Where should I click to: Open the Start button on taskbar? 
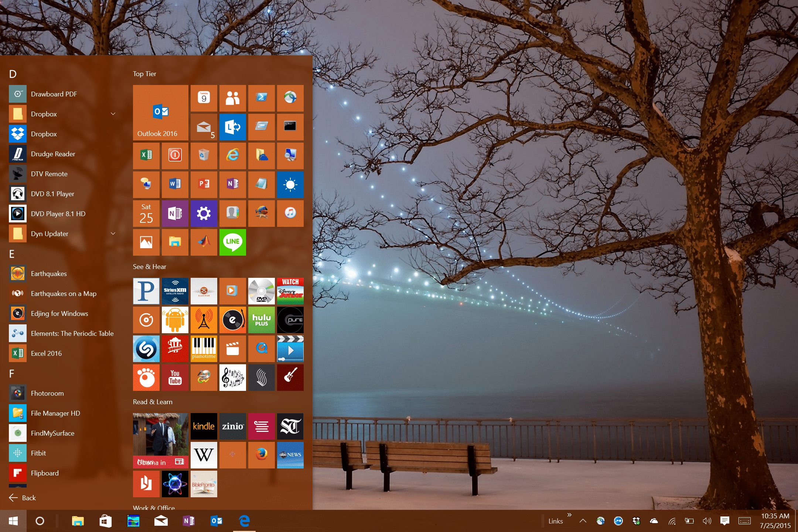tap(13, 521)
